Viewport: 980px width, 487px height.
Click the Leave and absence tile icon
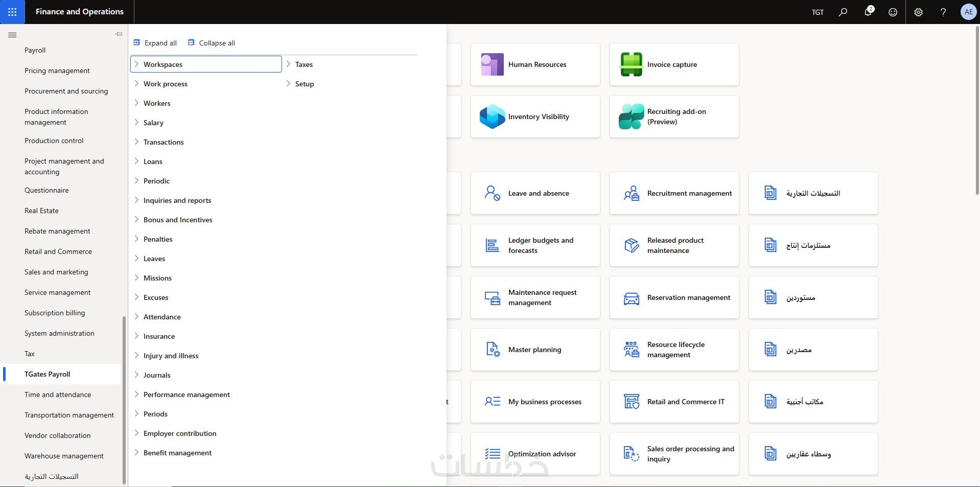click(x=492, y=193)
